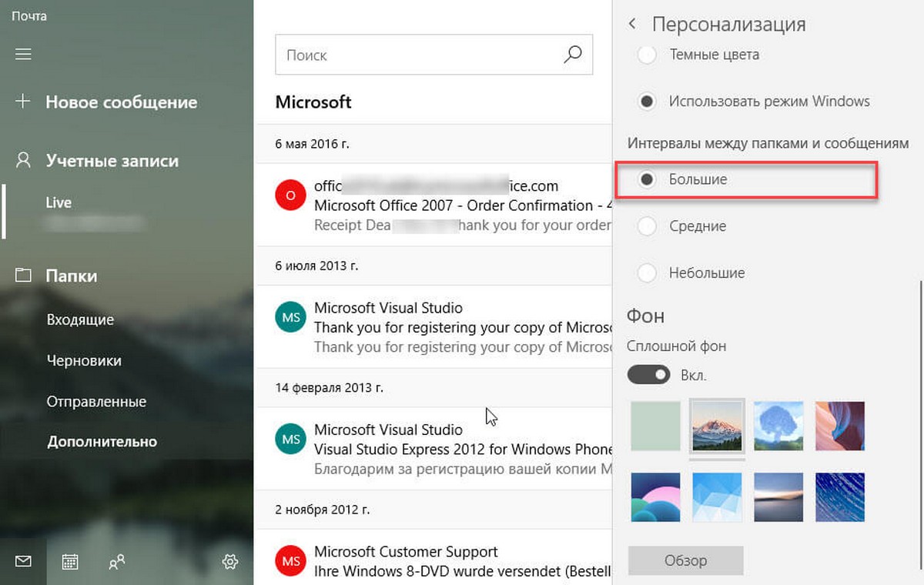Select Средние spacing radio button

tap(648, 226)
